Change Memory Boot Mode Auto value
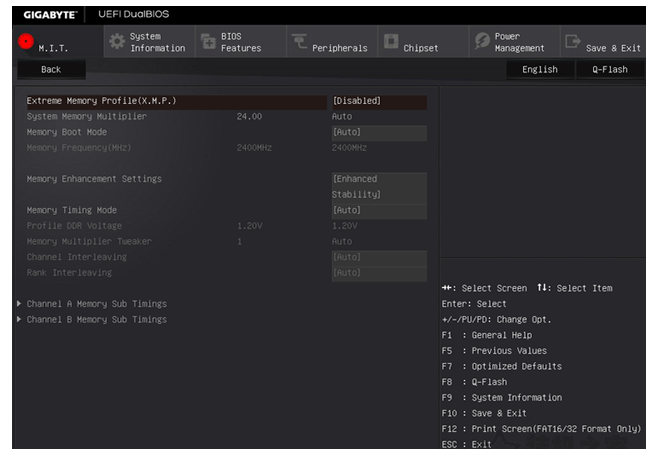This screenshot has height=456, width=660. [378, 132]
